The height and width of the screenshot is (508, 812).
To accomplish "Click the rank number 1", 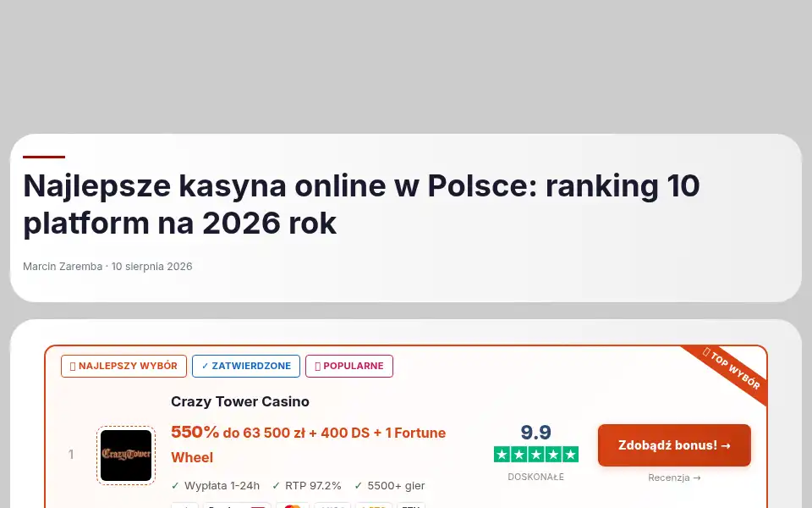I will pos(71,455).
